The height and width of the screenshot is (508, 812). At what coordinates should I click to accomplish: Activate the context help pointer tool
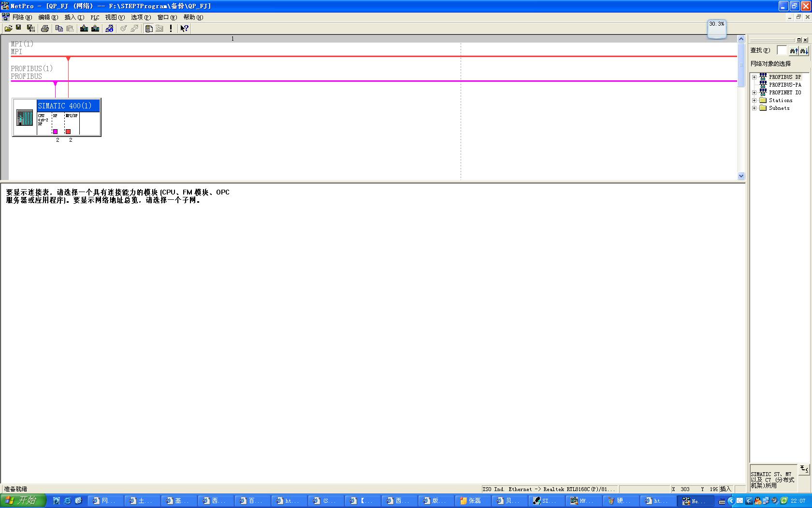coord(184,29)
